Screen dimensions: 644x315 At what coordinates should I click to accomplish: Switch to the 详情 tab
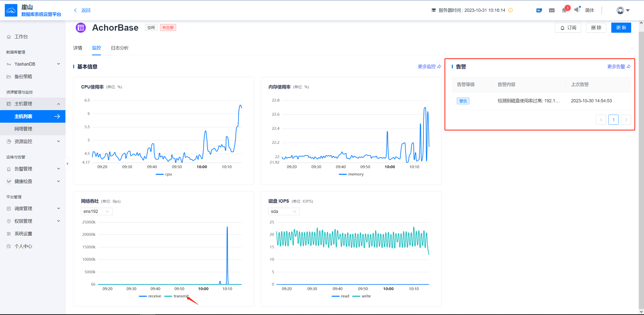click(x=77, y=48)
